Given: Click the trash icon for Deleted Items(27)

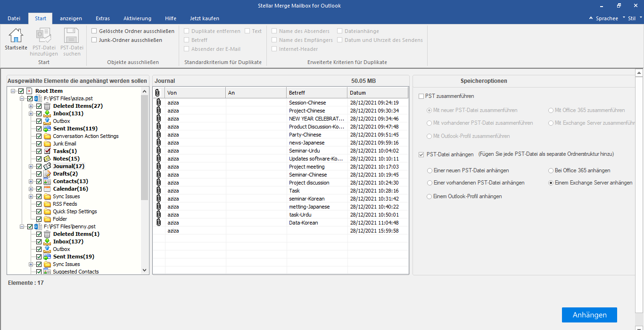Looking at the screenshot, I should 47,106.
